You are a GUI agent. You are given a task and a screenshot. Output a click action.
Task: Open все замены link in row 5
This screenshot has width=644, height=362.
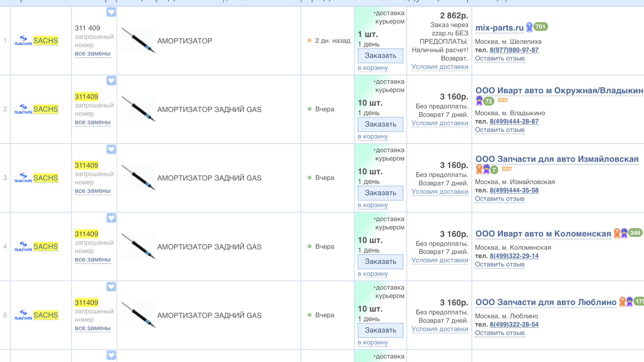[x=93, y=328]
